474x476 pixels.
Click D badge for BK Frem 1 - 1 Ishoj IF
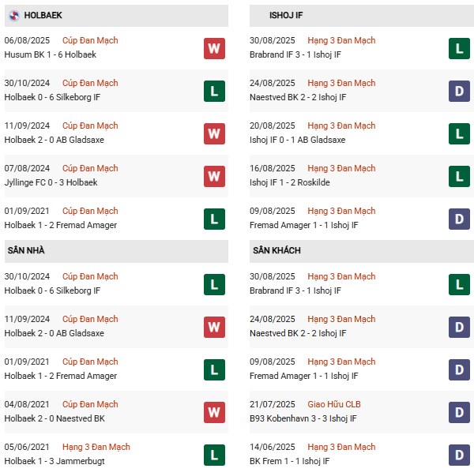[460, 455]
